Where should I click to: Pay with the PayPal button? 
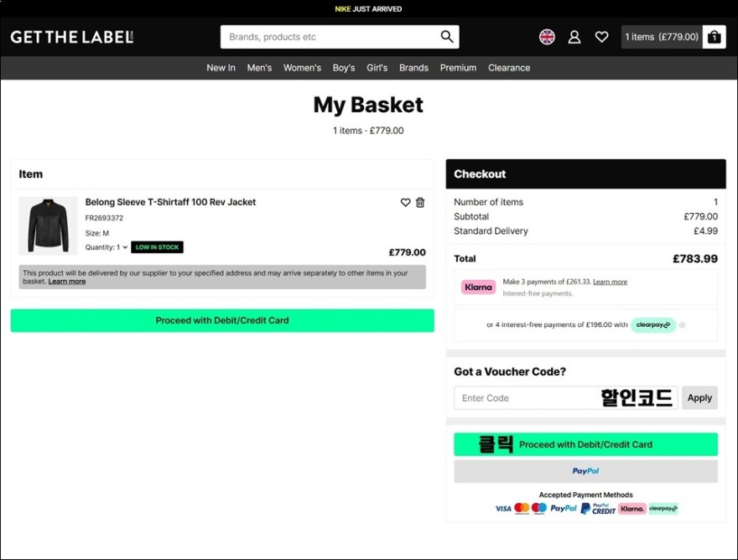click(585, 471)
